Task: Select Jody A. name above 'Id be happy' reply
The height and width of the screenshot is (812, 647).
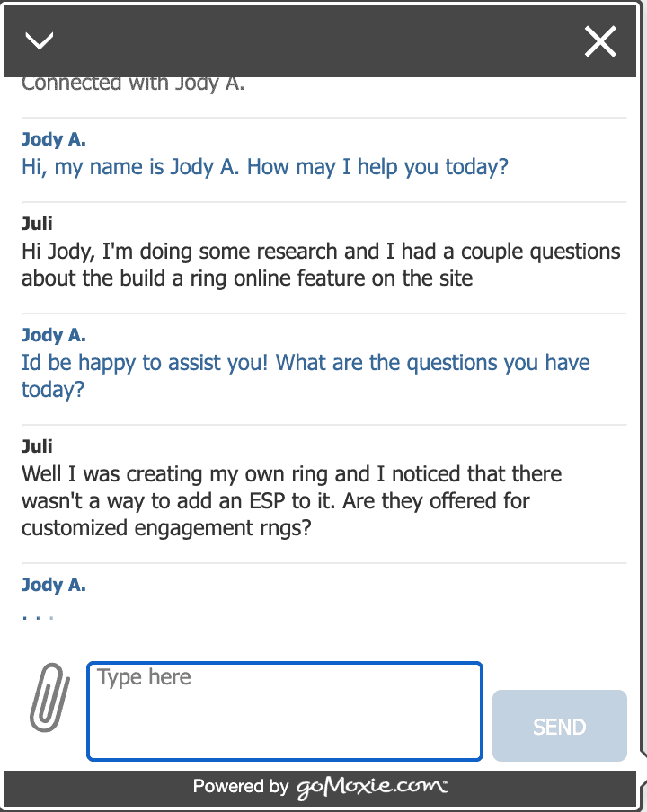Action: 54,335
